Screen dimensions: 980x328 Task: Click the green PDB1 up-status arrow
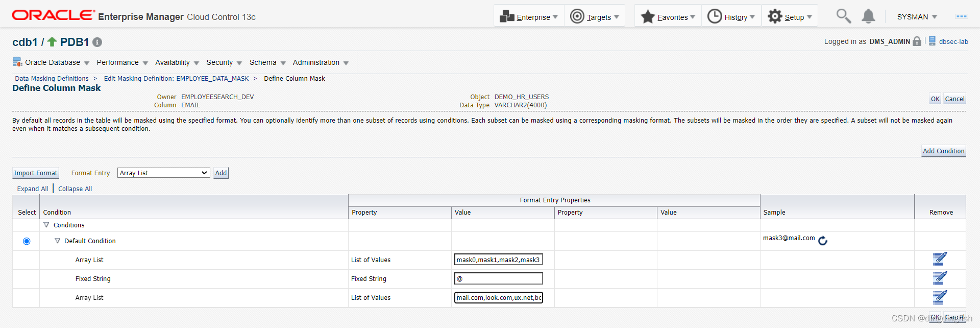pyautogui.click(x=52, y=41)
